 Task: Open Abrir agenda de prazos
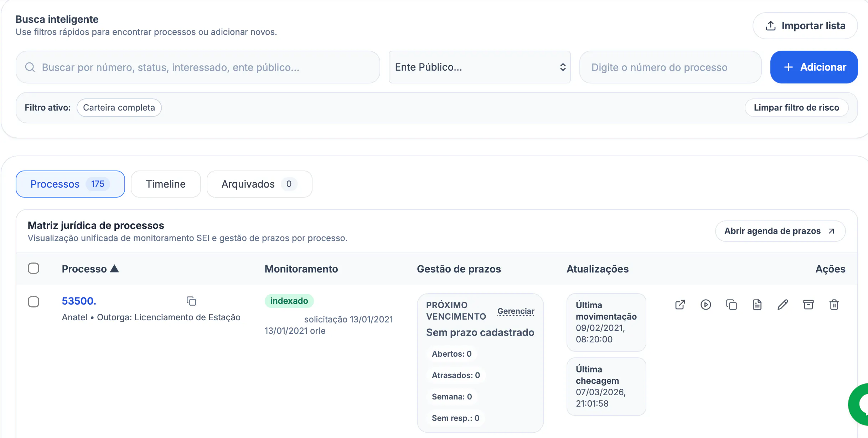780,231
